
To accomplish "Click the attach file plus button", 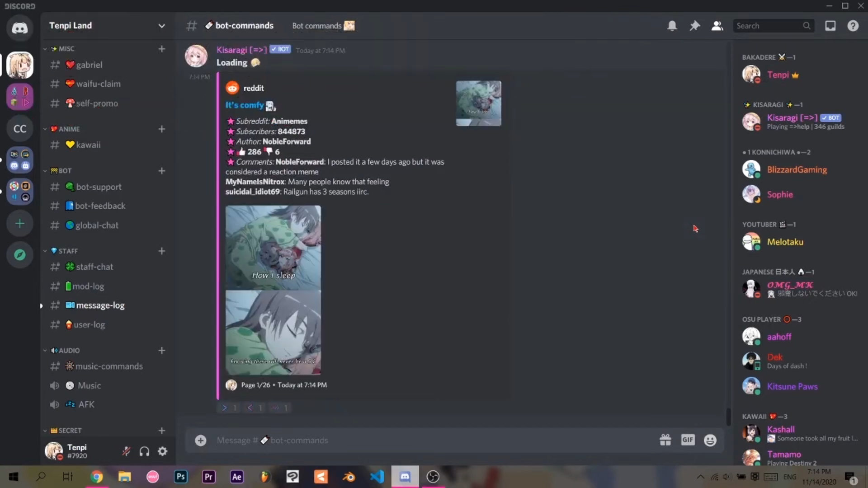I will click(201, 440).
